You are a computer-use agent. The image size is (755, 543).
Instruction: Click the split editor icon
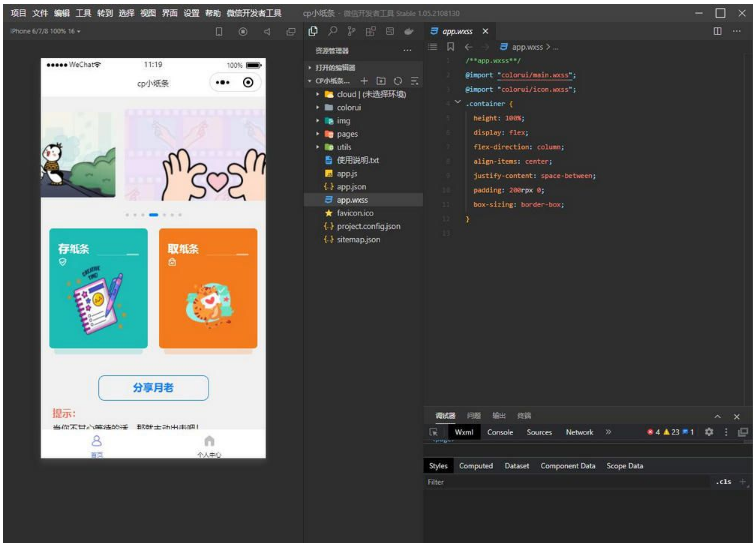717,32
